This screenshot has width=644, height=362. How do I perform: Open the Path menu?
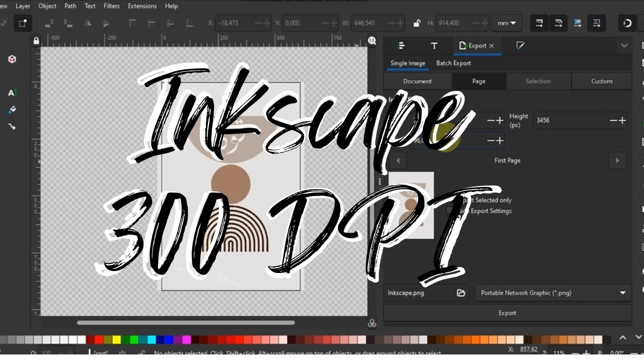[x=70, y=6]
